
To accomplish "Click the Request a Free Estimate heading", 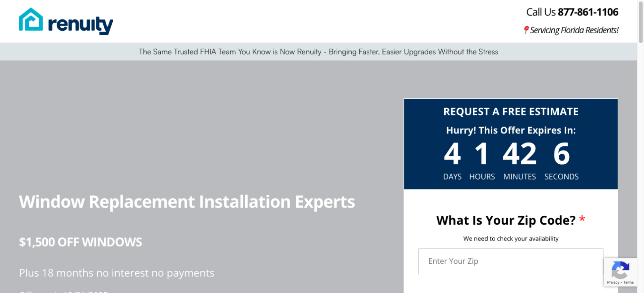I will [511, 112].
